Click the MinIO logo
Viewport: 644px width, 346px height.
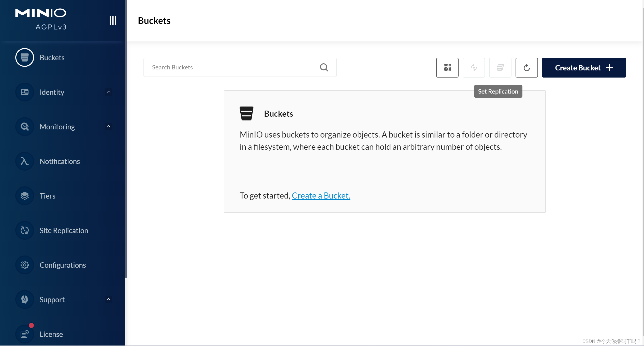(41, 13)
